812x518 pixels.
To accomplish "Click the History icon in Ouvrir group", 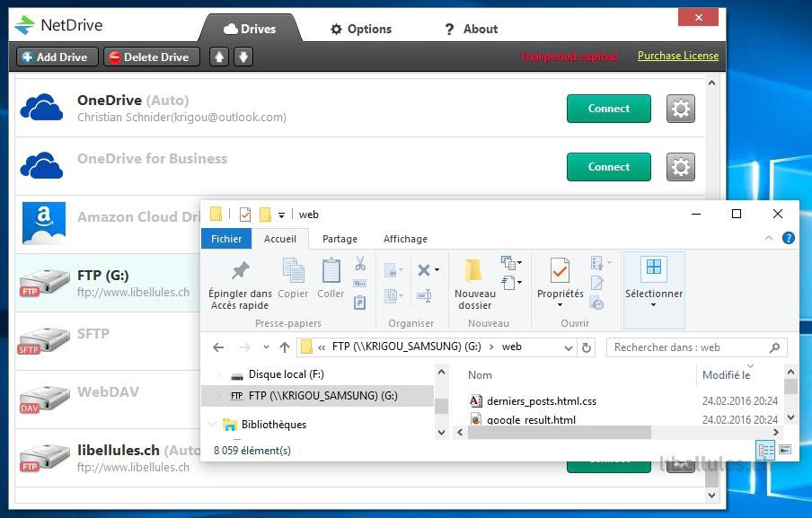I will click(x=597, y=304).
